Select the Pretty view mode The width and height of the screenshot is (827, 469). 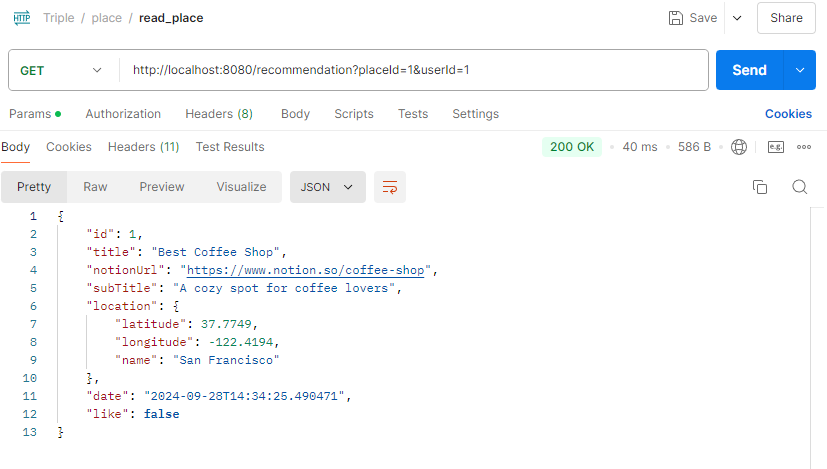tap(34, 187)
